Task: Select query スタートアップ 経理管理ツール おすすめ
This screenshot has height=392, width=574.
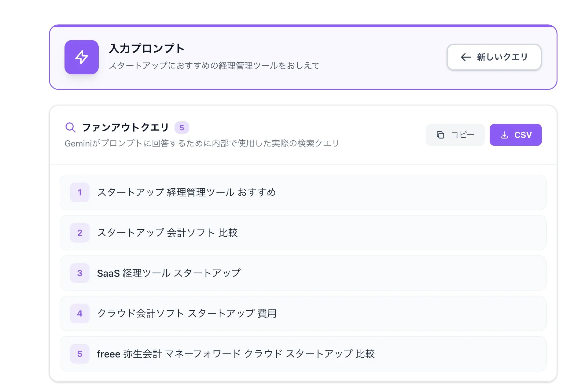Action: (187, 192)
